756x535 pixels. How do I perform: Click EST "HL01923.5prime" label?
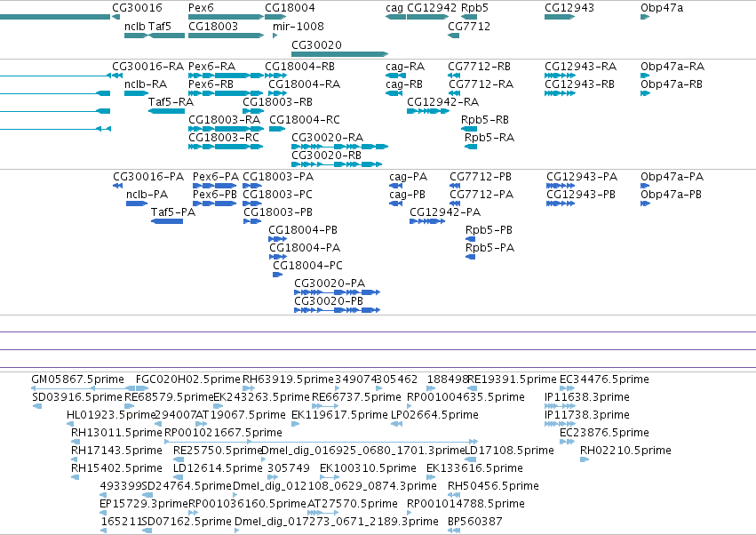pos(110,415)
